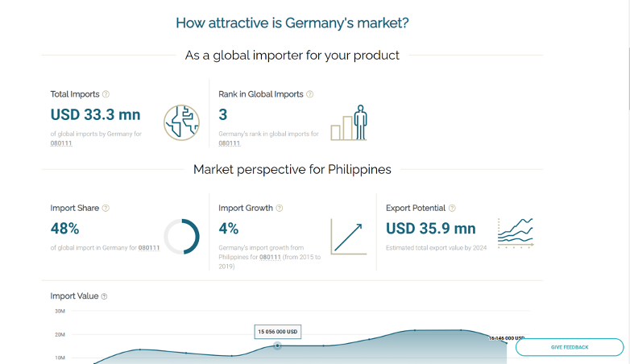Image resolution: width=630 pixels, height=364 pixels.
Task: Click the Import Share help question mark
Action: [106, 208]
